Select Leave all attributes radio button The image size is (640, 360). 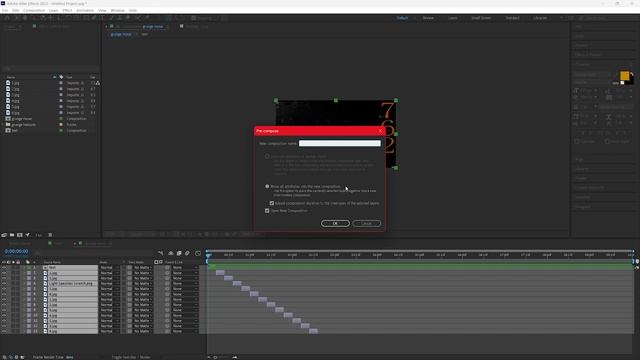(x=267, y=156)
